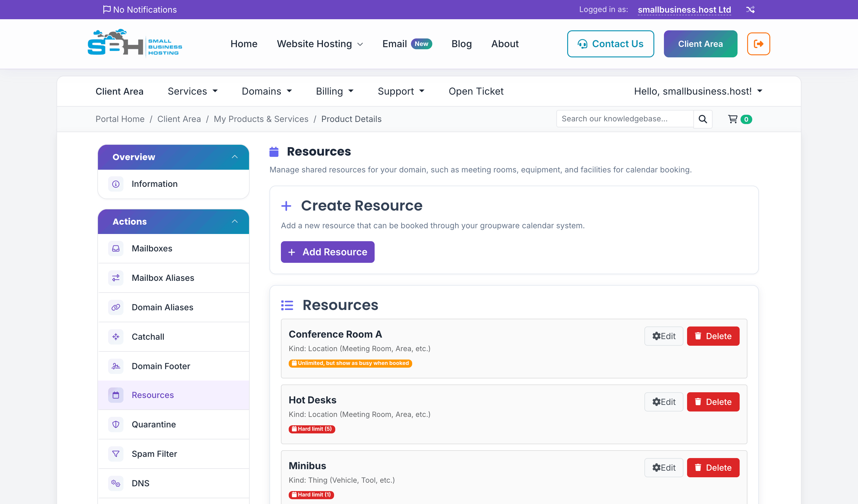Click the Open Ticket menu item

click(476, 91)
